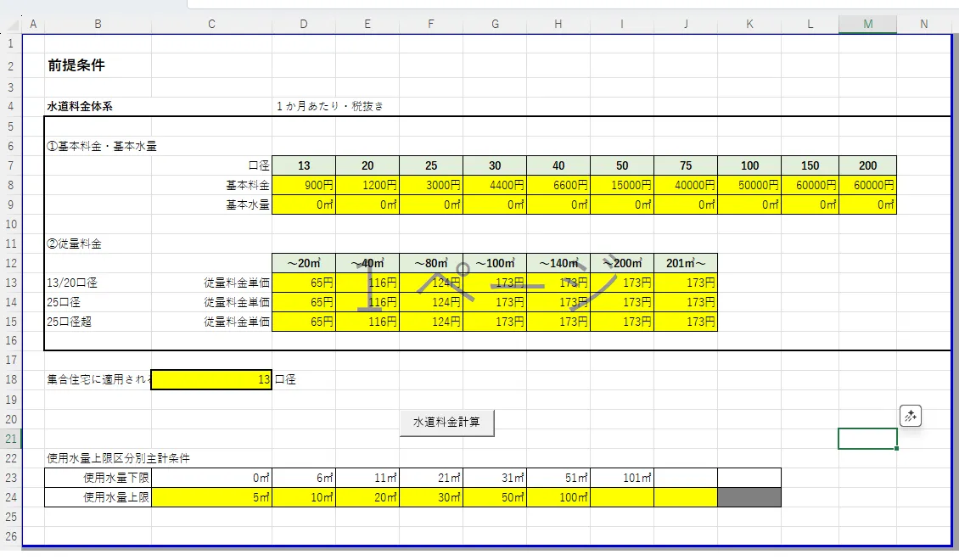Click the select-all corner triangle

tap(12, 25)
